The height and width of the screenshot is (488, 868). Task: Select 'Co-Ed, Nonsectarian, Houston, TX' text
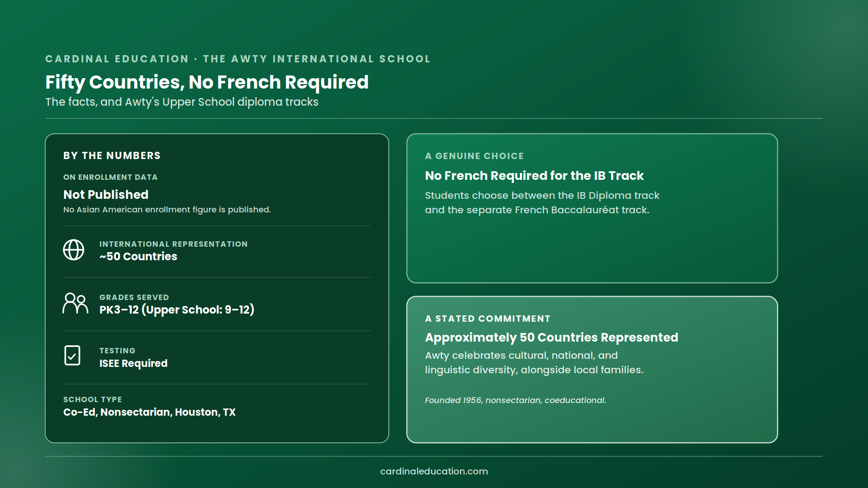click(150, 412)
